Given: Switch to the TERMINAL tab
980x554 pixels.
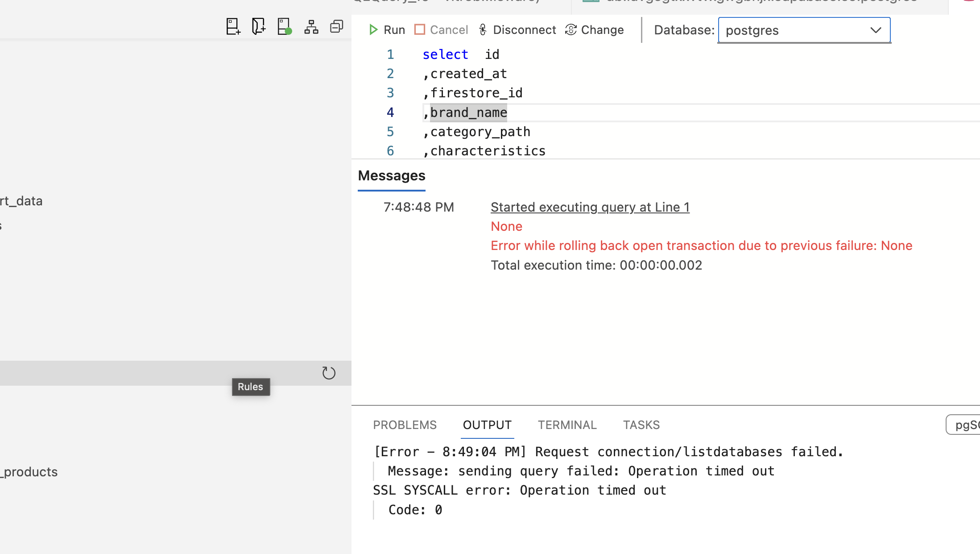Looking at the screenshot, I should tap(567, 425).
